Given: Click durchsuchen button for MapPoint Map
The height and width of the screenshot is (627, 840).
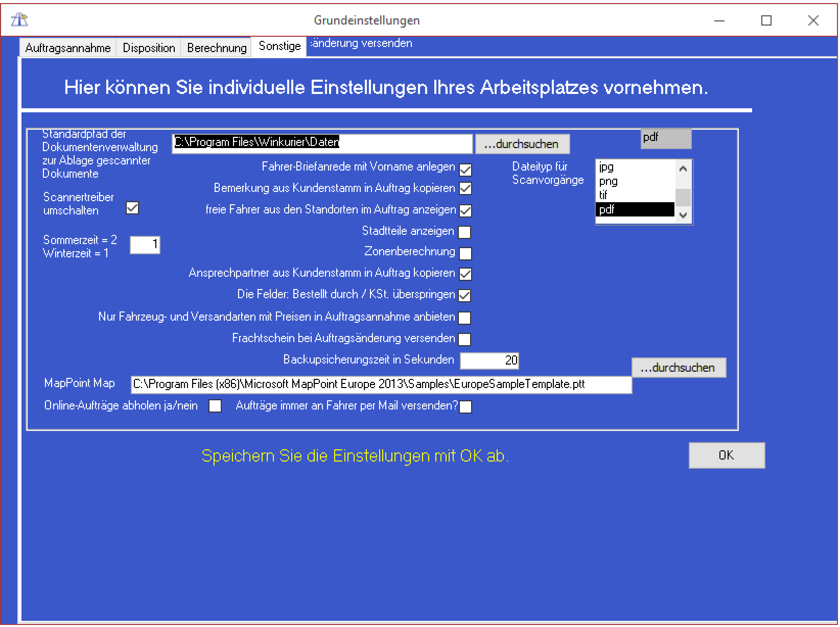Looking at the screenshot, I should point(678,368).
